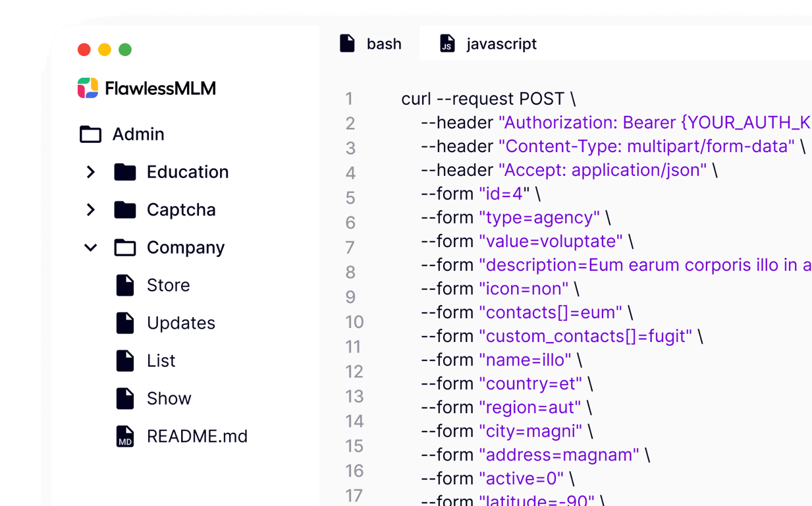The width and height of the screenshot is (812, 506).
Task: Click the Store file icon
Action: [x=125, y=285]
